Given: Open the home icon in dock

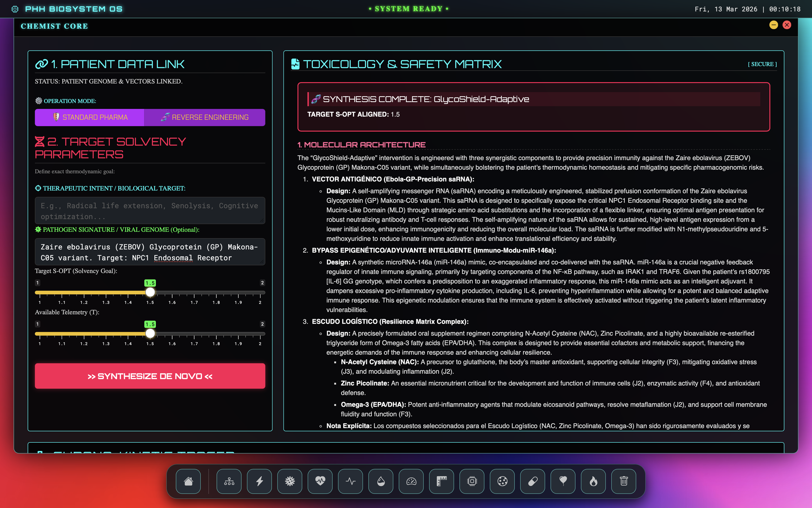Looking at the screenshot, I should (188, 481).
